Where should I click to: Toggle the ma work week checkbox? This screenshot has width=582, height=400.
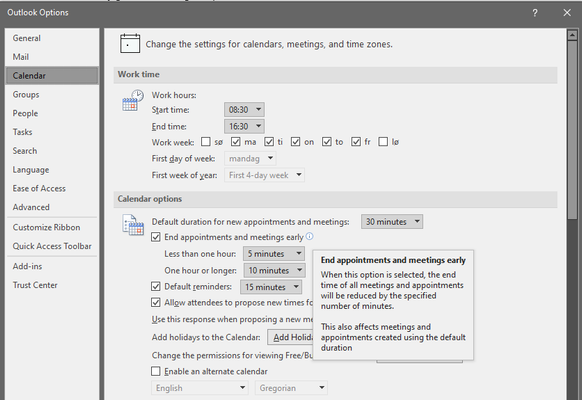coord(235,142)
